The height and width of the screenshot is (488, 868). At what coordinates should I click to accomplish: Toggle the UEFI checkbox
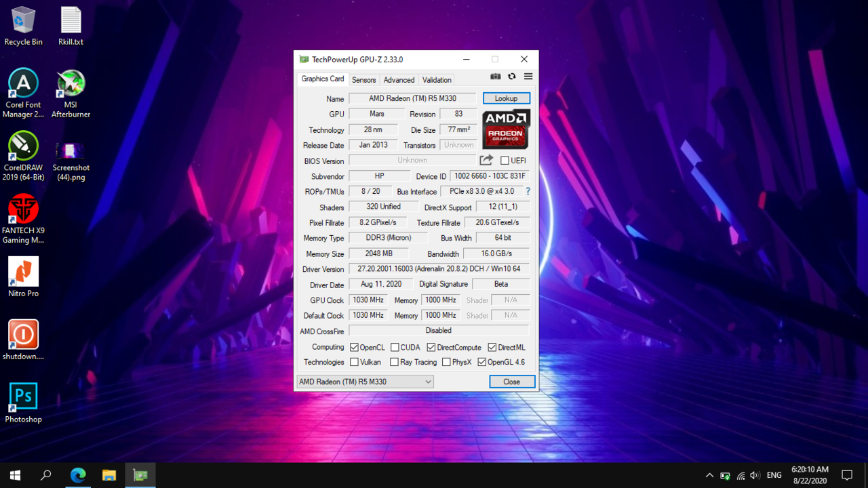click(x=505, y=161)
